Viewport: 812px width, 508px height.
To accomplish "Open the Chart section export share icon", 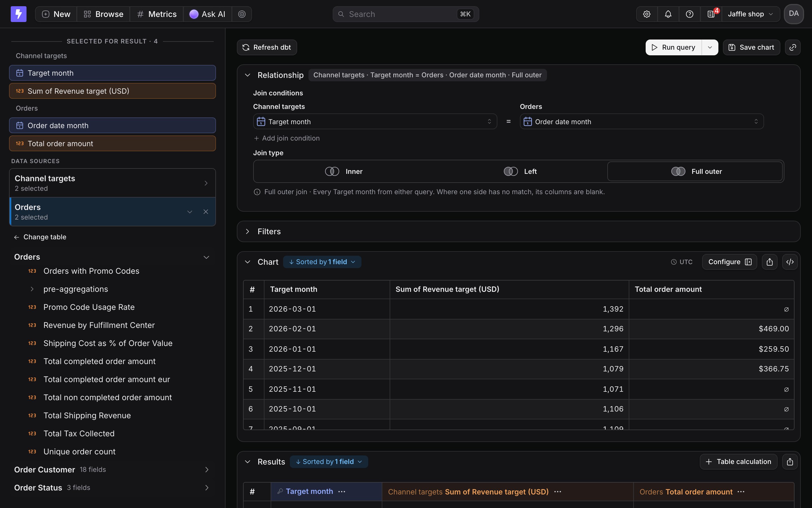I will 769,262.
